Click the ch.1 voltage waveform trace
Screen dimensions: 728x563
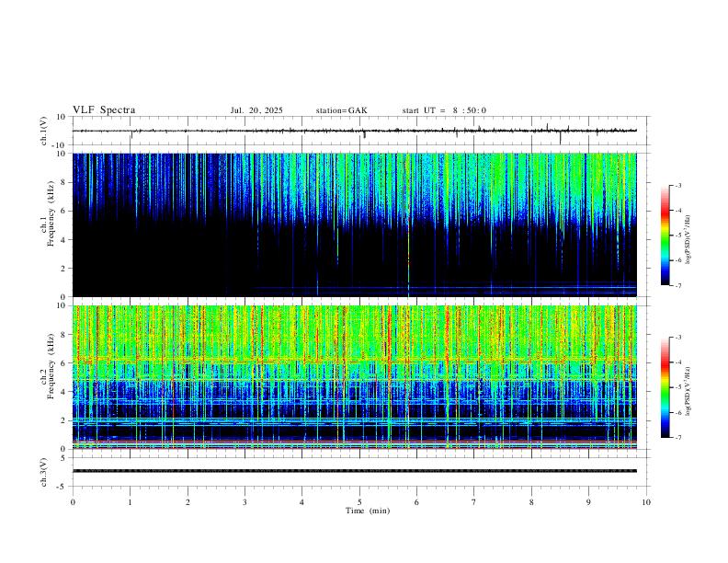tap(355, 131)
